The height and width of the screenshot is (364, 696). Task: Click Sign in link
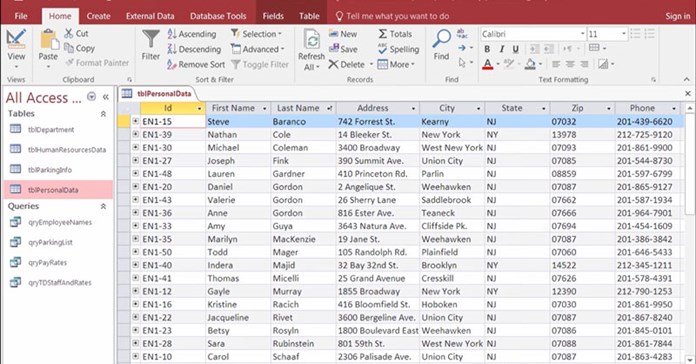pos(678,16)
